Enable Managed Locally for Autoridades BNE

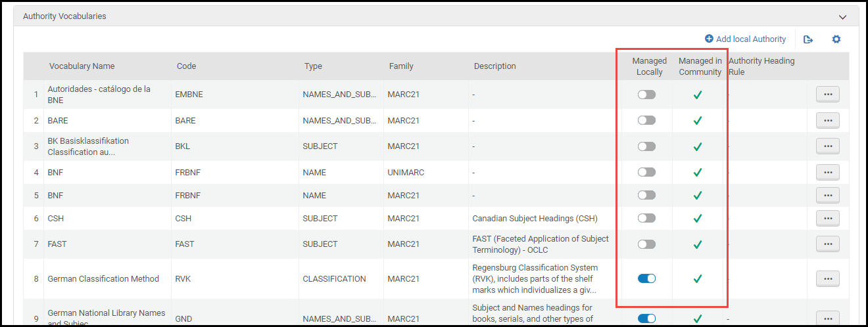tap(646, 95)
